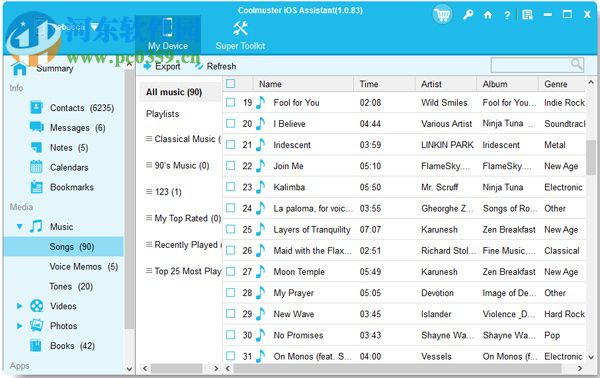Check the select-all checkbox in header
600x378 pixels.
[x=230, y=83]
